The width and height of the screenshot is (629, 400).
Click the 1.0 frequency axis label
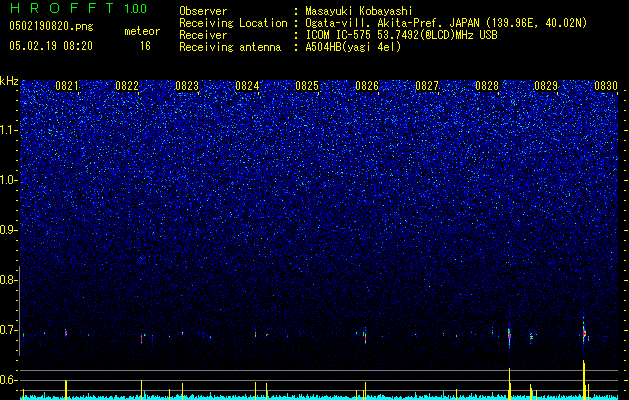click(x=8, y=180)
